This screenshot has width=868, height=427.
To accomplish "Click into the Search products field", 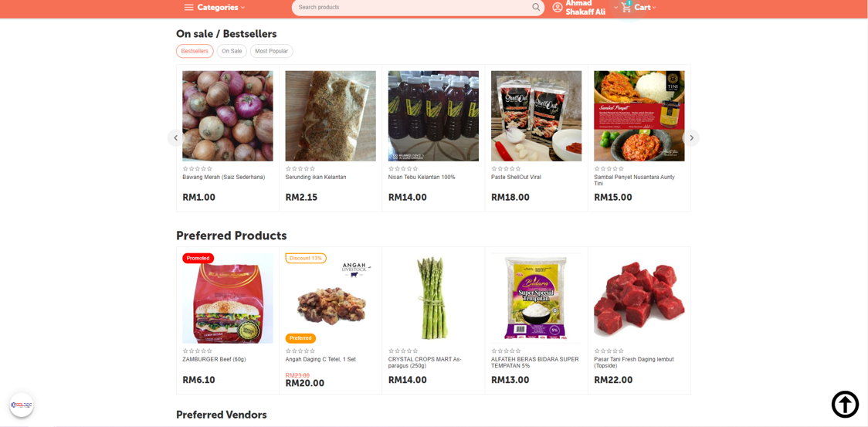I will click(409, 8).
